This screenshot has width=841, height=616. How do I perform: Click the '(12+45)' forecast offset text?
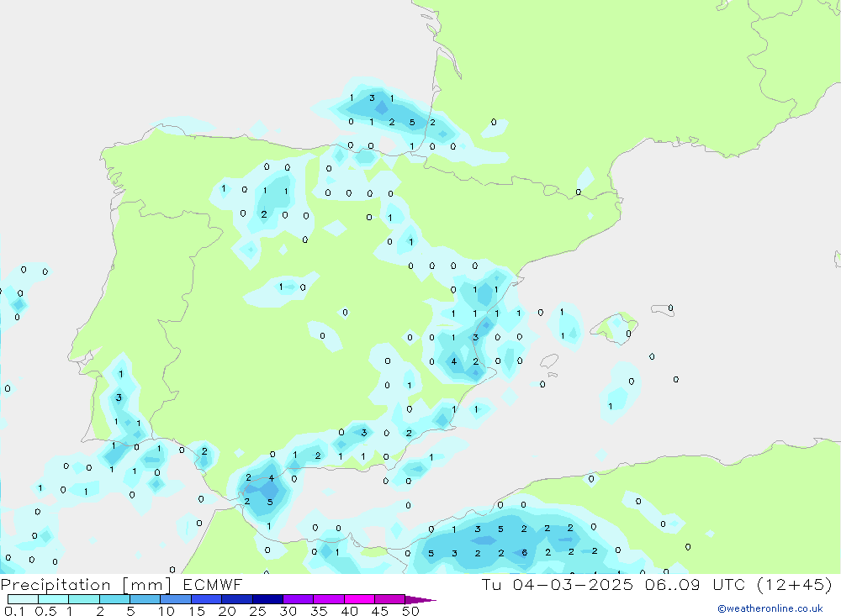click(x=795, y=584)
